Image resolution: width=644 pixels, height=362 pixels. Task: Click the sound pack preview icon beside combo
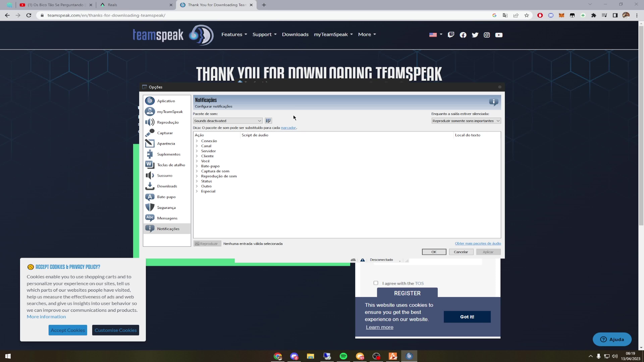pos(268,120)
